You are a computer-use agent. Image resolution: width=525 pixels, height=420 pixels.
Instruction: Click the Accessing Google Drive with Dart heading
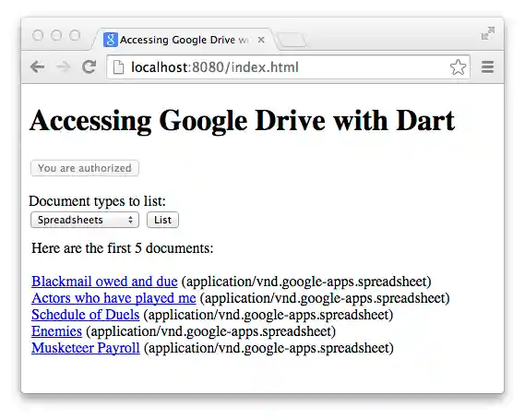pos(243,121)
